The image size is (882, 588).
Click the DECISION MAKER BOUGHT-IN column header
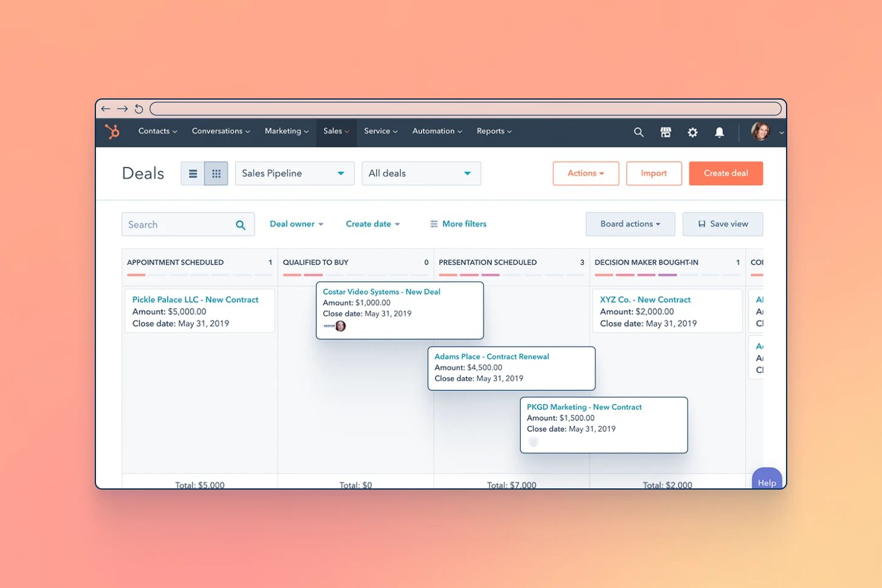(646, 263)
